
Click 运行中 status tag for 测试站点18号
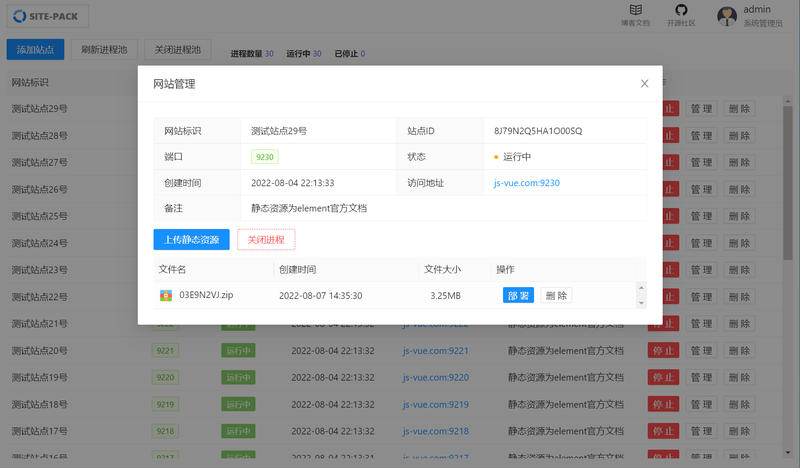238,405
